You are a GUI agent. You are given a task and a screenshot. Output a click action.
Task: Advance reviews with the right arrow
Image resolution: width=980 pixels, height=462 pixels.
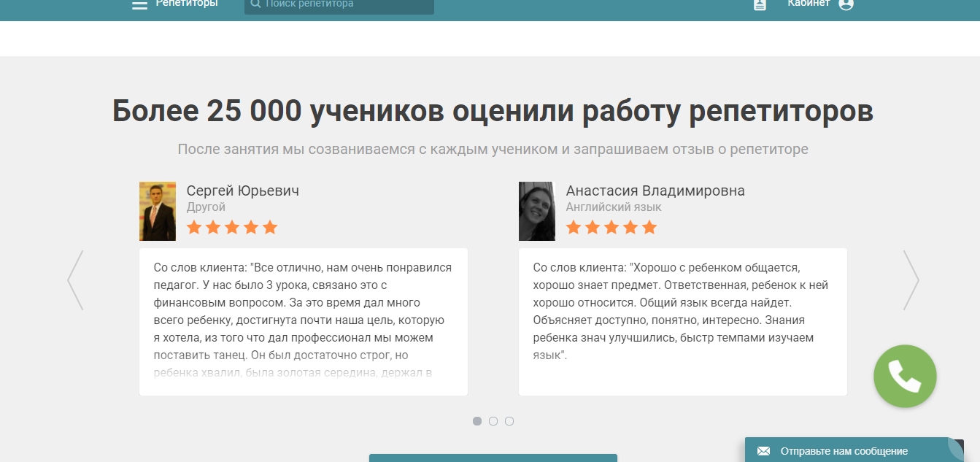coord(913,280)
